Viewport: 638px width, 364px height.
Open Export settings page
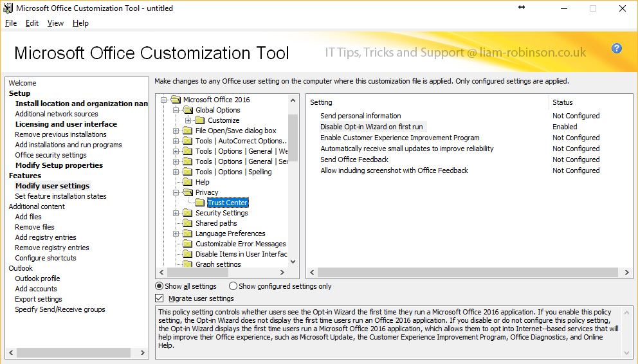tap(39, 299)
